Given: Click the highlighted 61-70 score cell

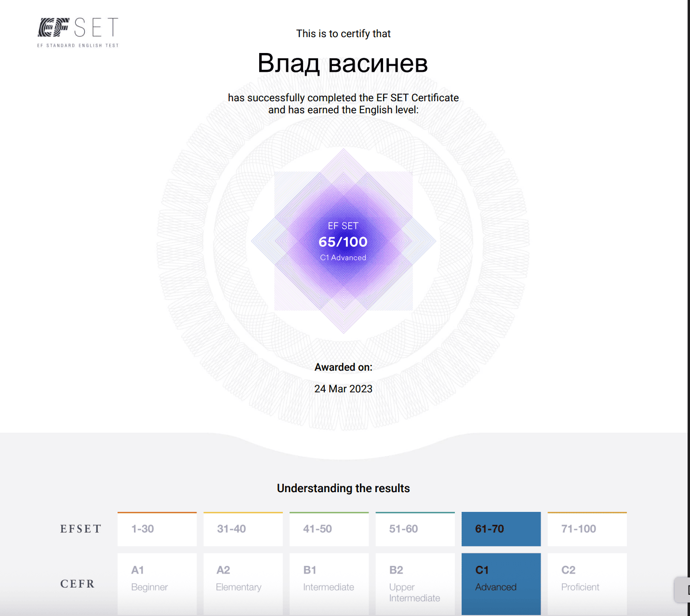Looking at the screenshot, I should (501, 529).
